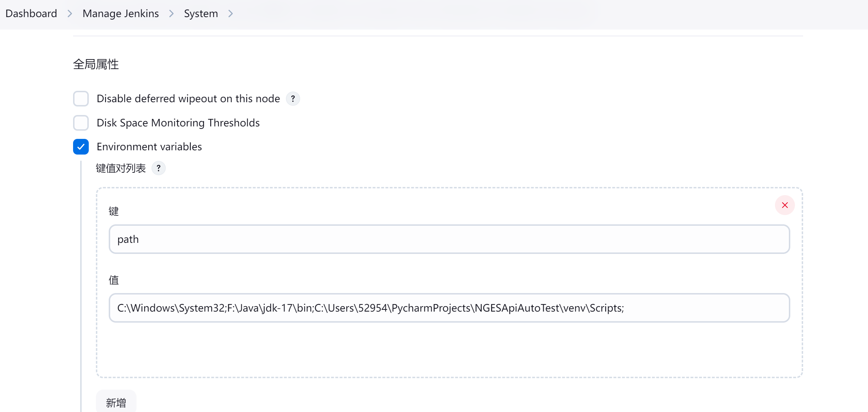Check Disk Space Monitoring Thresholds box

point(81,123)
